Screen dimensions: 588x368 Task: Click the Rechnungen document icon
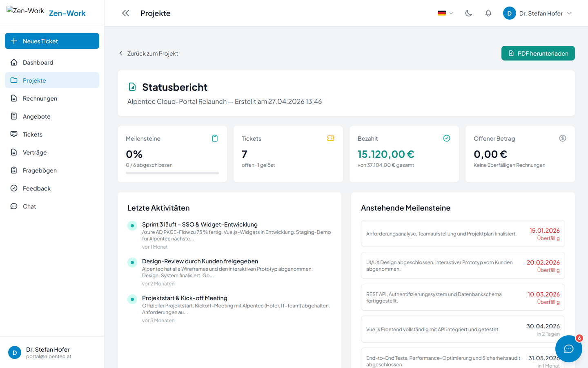click(14, 98)
